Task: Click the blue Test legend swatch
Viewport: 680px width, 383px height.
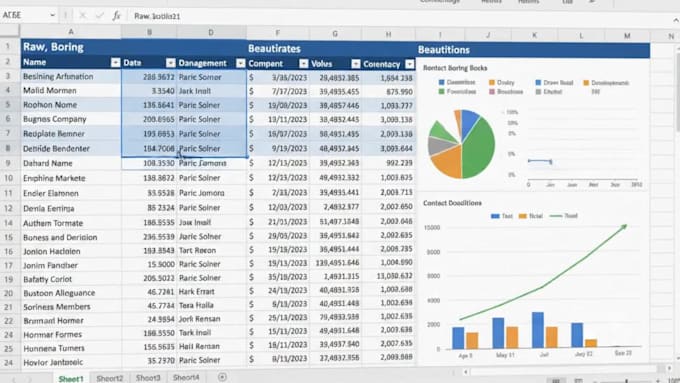Action: (495, 216)
